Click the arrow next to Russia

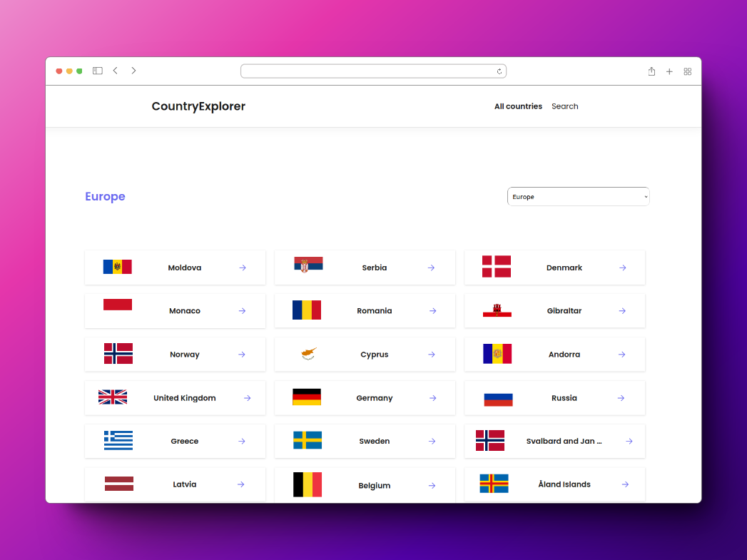621,398
